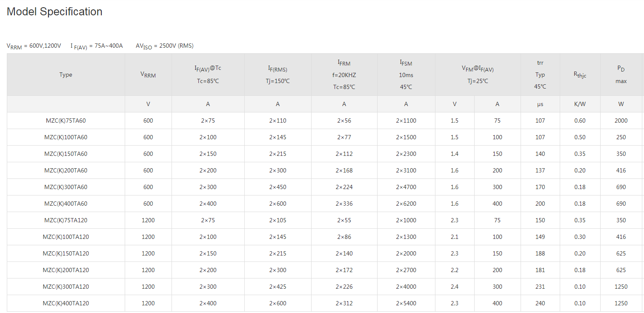The image size is (644, 313).
Task: Click the 2×105 IF(RMS) value
Action: [278, 220]
